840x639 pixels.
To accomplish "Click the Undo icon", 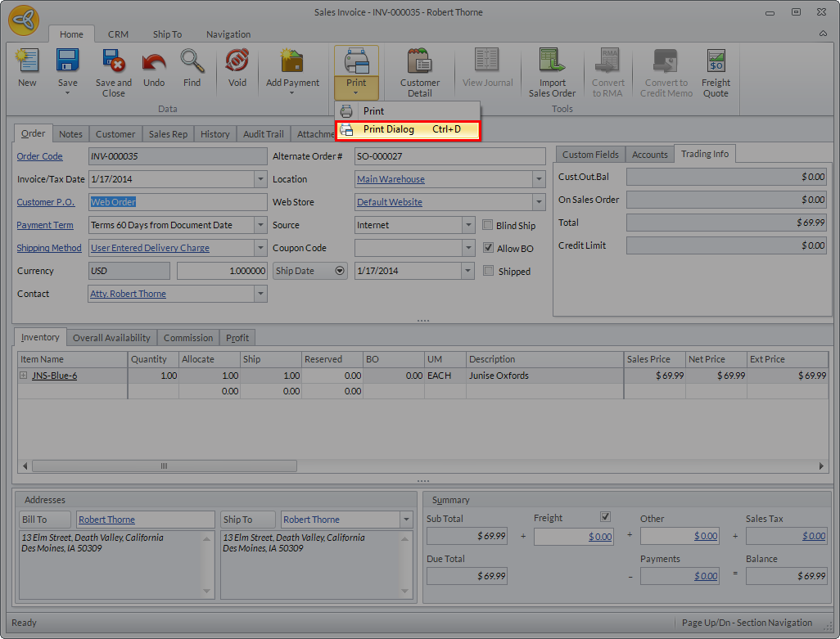I will [x=154, y=64].
